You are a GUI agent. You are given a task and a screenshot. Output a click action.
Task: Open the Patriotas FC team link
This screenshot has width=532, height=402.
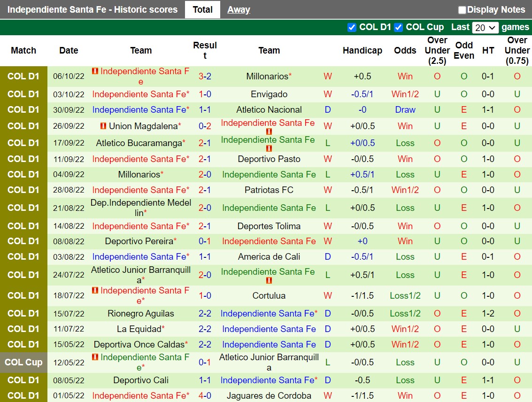coord(269,190)
